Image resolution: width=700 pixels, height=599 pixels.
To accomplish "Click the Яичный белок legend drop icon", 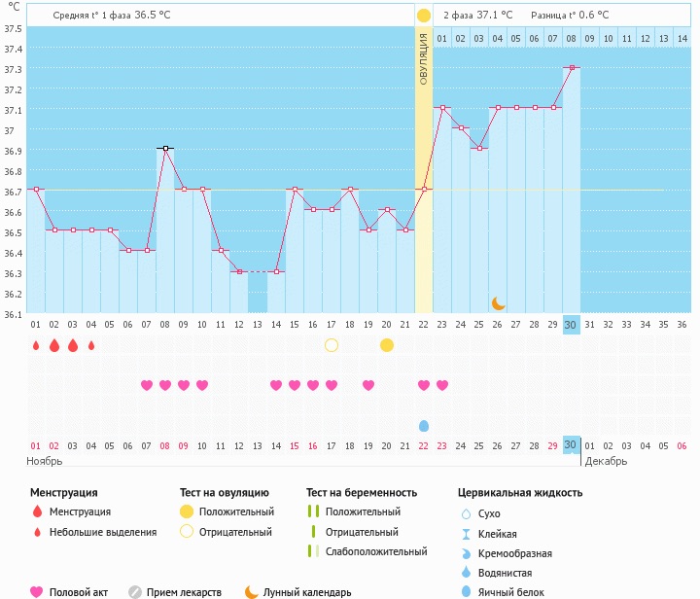I will coord(466,591).
